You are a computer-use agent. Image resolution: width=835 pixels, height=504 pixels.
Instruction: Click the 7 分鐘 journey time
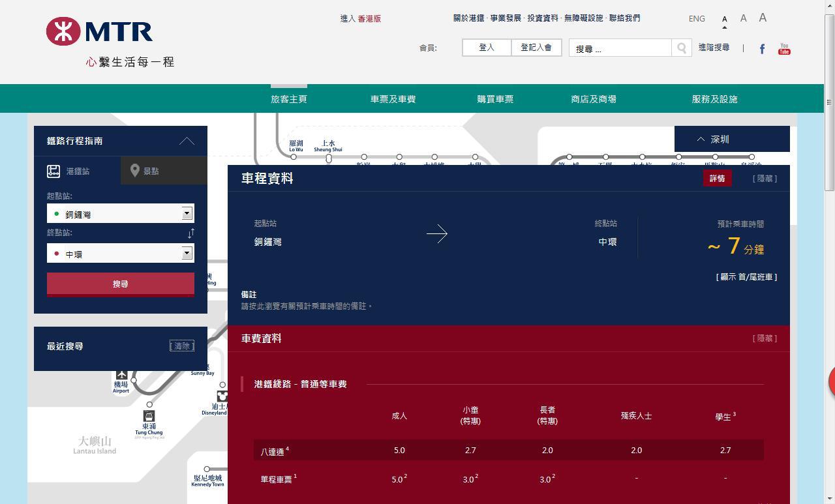coord(736,246)
